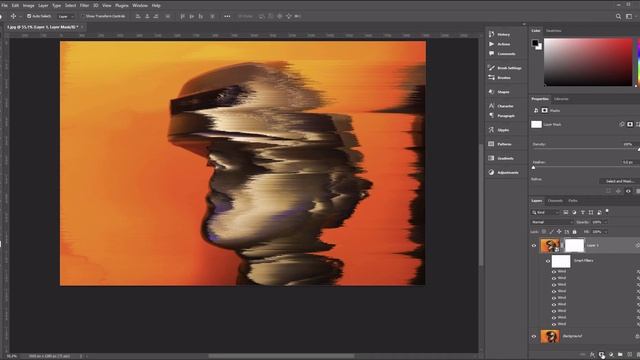Open the Brush Settings panel
Image resolution: width=640 pixels, height=360 pixels.
tap(505, 68)
